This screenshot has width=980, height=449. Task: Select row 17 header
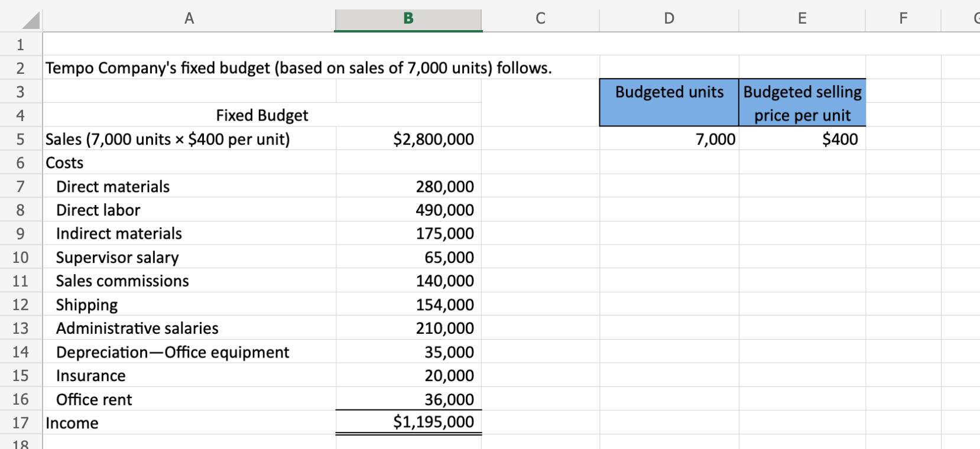click(x=21, y=422)
